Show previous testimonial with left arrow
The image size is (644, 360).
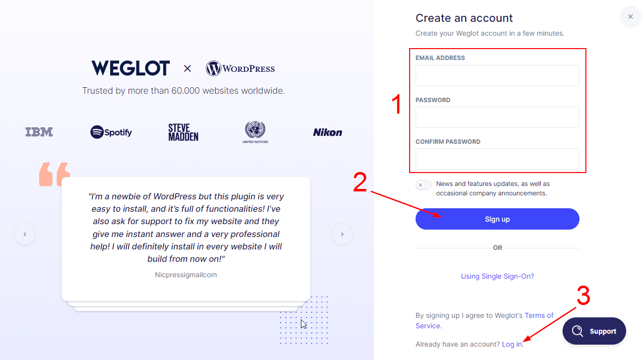tap(25, 234)
